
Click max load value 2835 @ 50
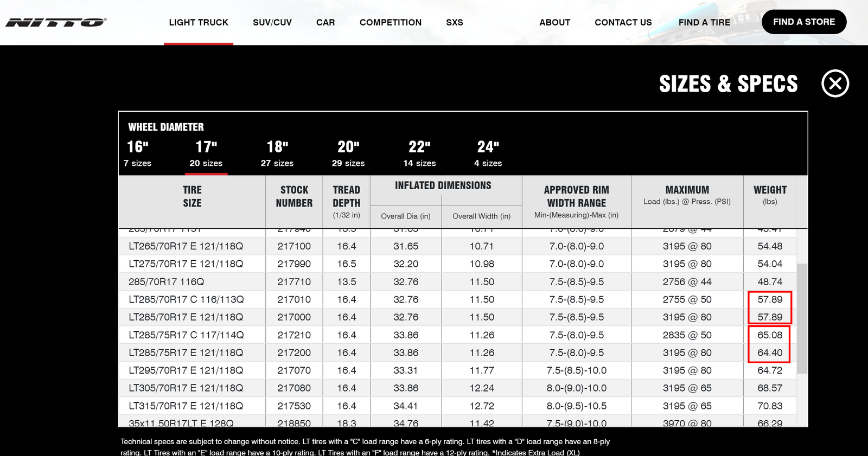tap(687, 335)
